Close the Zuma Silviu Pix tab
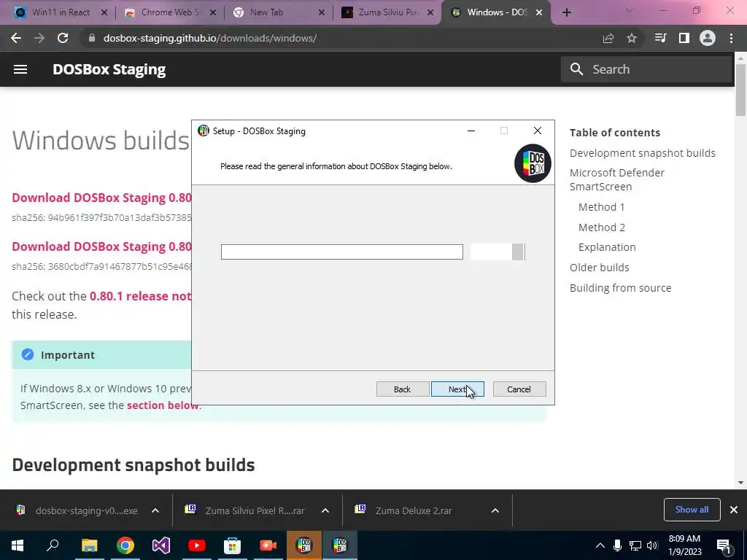The width and height of the screenshot is (747, 560). pos(430,12)
